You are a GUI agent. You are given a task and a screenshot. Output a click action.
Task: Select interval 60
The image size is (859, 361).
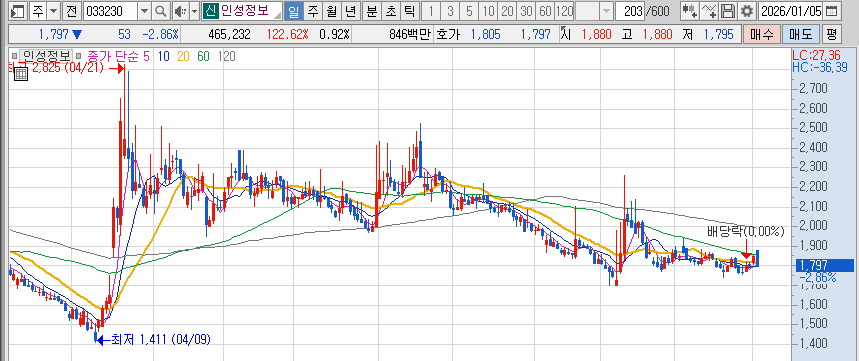[545, 10]
